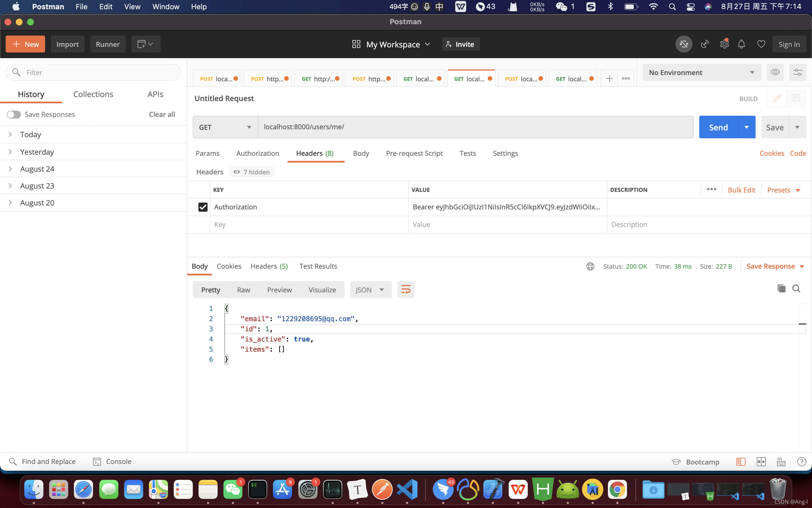Open the settings gear icon in the header
812x508 pixels.
724,44
